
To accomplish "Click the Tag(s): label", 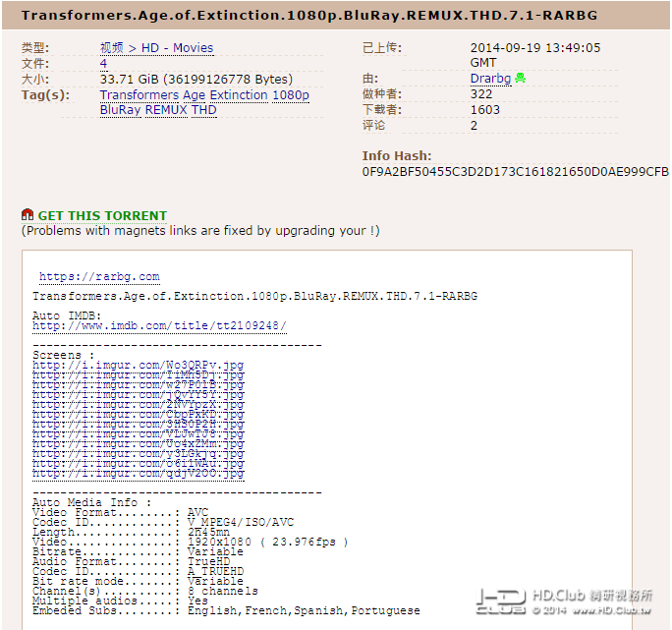I will coord(46,94).
